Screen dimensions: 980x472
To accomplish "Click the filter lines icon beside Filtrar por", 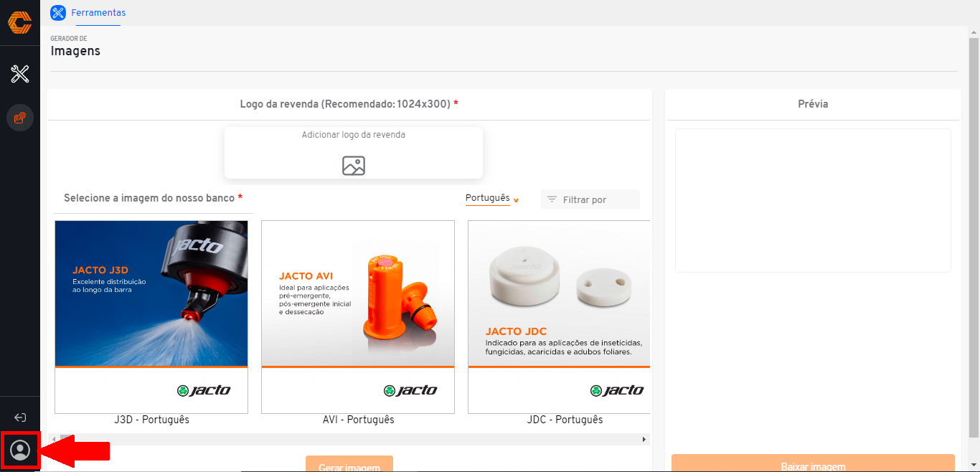I will point(552,199).
